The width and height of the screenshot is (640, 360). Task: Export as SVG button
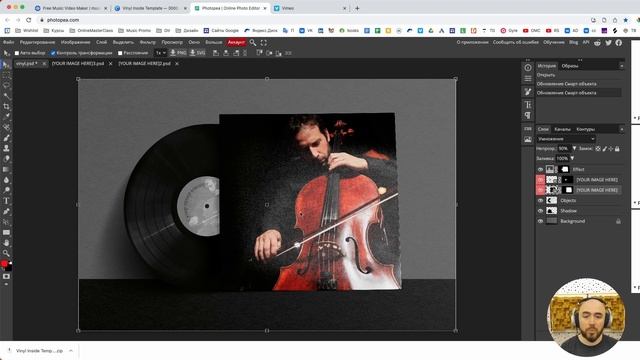(x=198, y=53)
